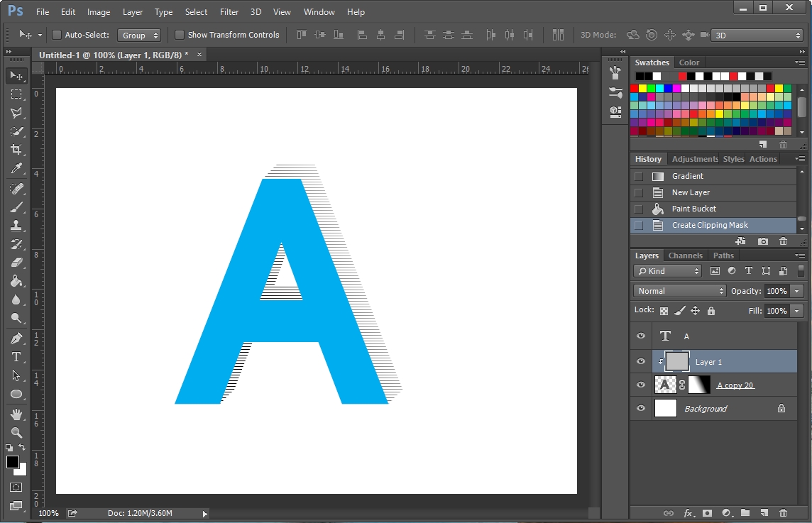Click the Add layer style fx icon
This screenshot has height=523, width=812.
[x=688, y=513]
